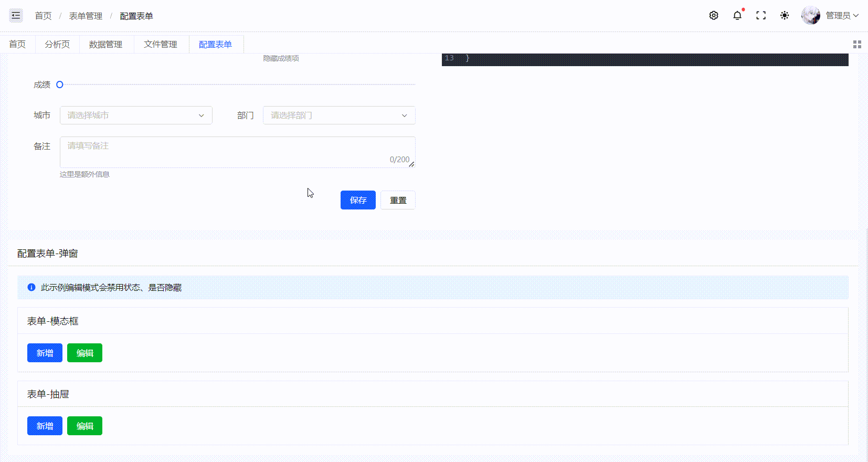This screenshot has width=868, height=462.
Task: Click the 部门 dropdown chevron
Action: pos(404,115)
